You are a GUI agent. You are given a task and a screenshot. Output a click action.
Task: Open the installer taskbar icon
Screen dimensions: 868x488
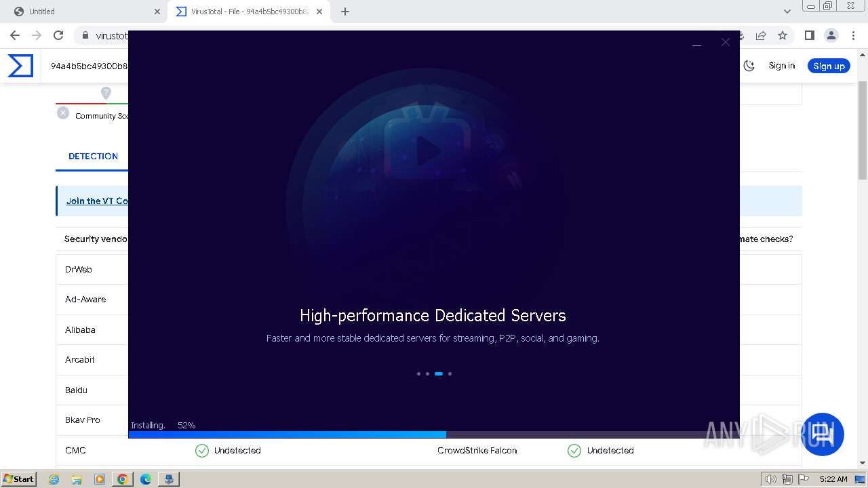point(169,479)
